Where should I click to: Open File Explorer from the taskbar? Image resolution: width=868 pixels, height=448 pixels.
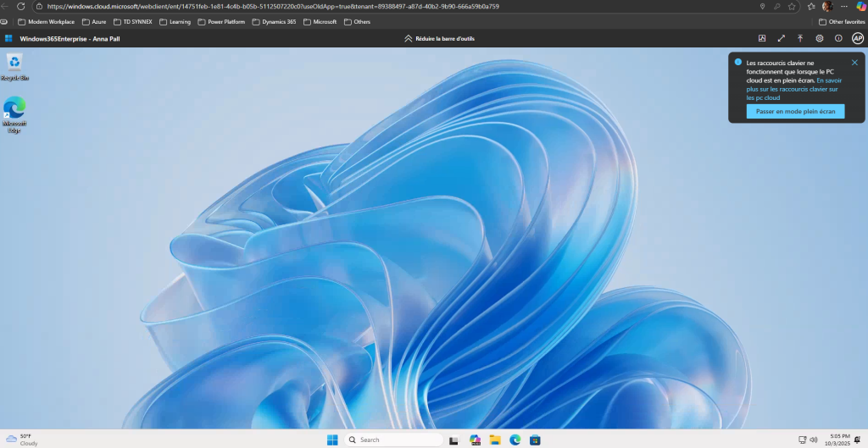pyautogui.click(x=495, y=440)
